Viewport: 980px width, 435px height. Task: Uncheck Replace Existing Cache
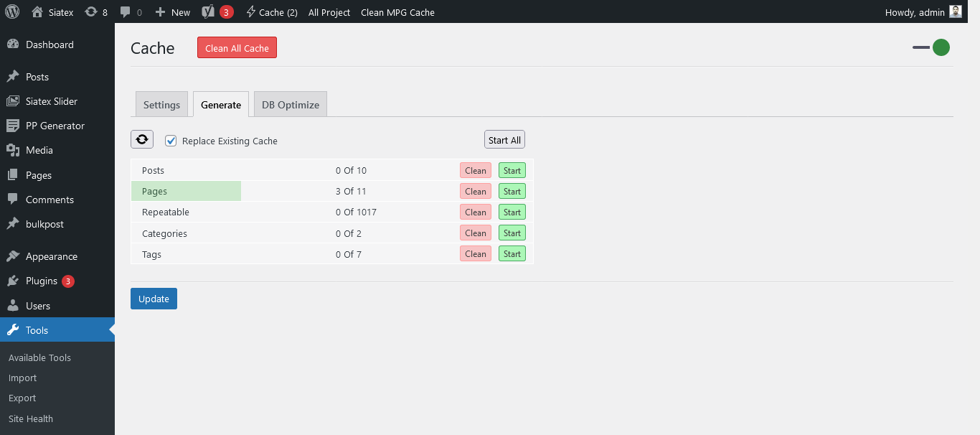click(171, 141)
